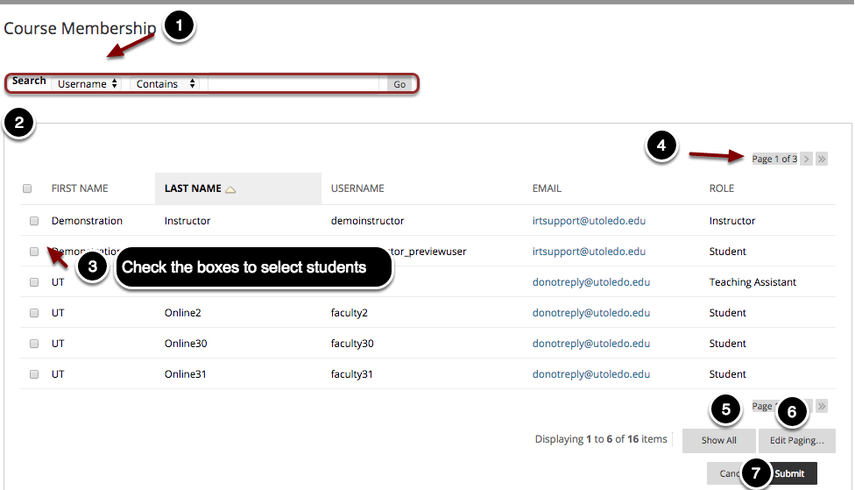This screenshot has height=490, width=855.
Task: Select the 'demoinstructor' username cell
Action: [368, 221]
